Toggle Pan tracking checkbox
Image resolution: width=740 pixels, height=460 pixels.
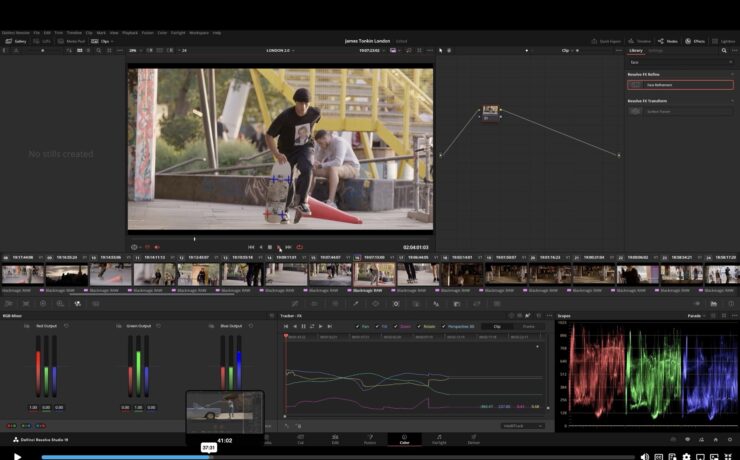pyautogui.click(x=357, y=326)
